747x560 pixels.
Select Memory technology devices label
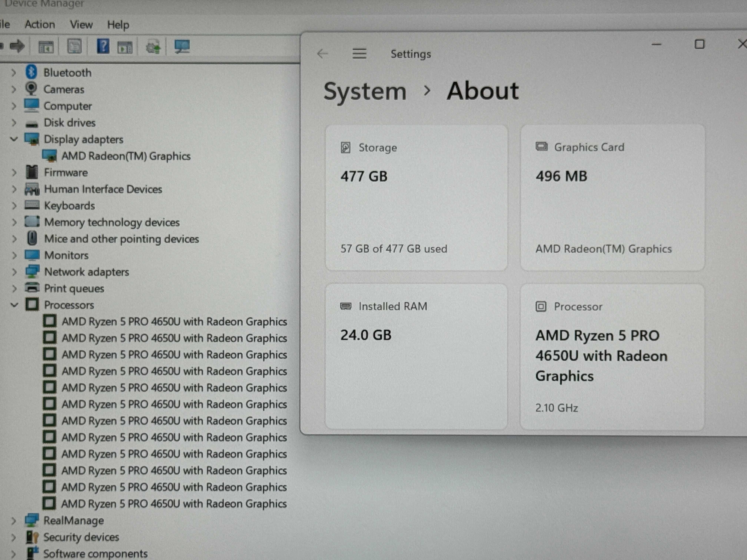pyautogui.click(x=112, y=222)
